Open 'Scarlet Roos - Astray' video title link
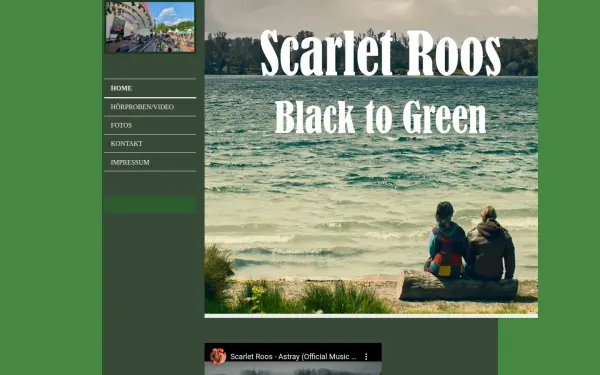Viewport: 600px width, 375px height. tap(293, 357)
